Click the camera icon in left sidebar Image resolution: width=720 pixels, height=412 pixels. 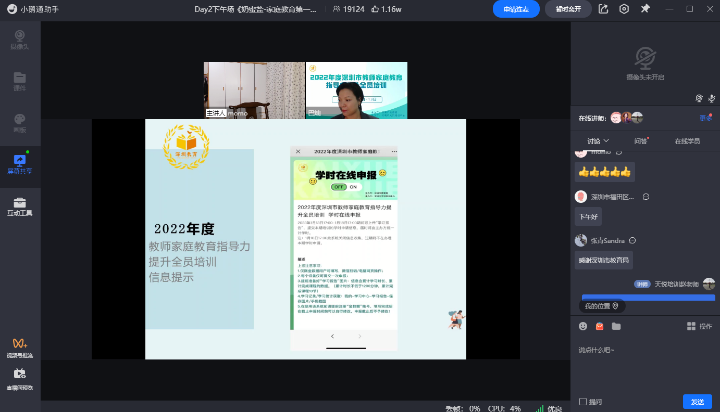[20, 40]
